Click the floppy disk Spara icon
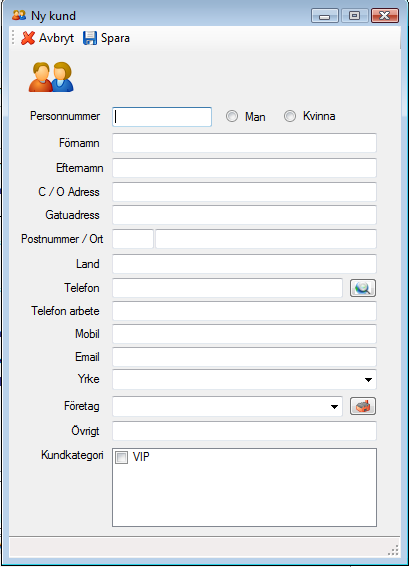Viewport: 411px width, 567px height. (90, 38)
